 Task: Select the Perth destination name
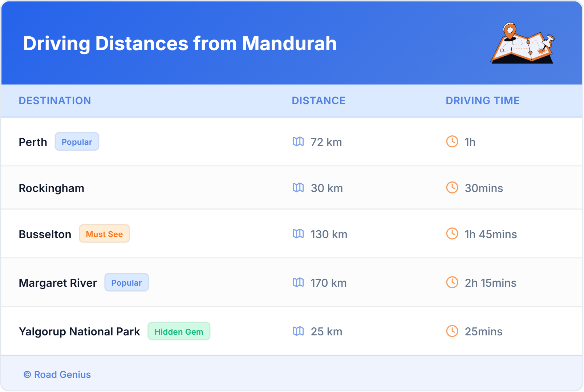tap(33, 142)
